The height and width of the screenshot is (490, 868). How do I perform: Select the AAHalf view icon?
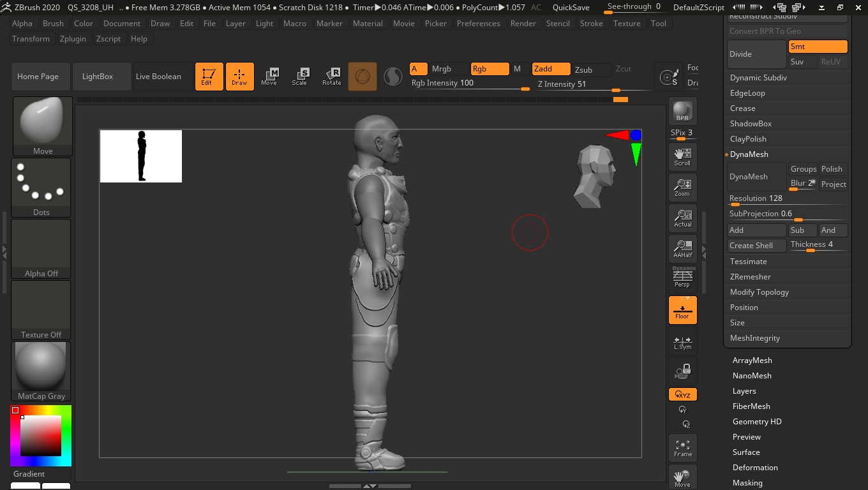682,249
